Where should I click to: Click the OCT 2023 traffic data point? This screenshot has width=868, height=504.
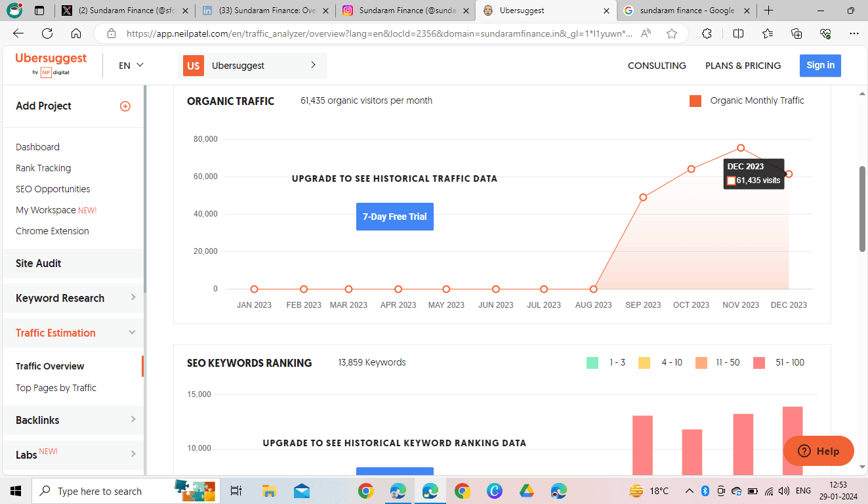coord(692,169)
